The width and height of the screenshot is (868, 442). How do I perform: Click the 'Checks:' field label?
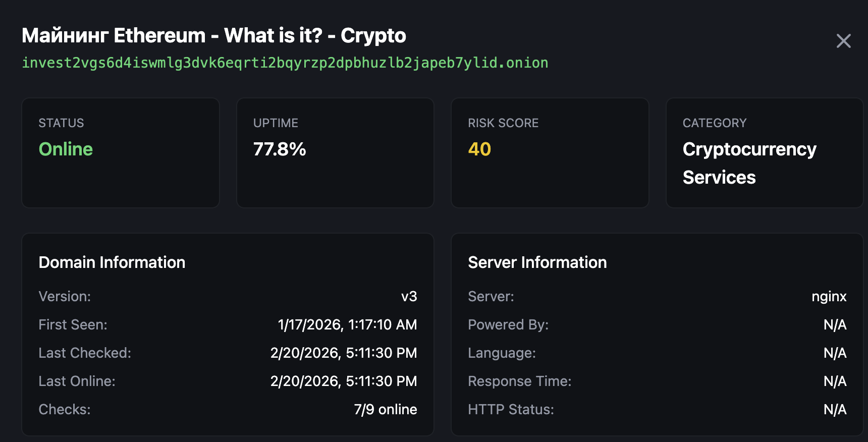[x=65, y=409]
